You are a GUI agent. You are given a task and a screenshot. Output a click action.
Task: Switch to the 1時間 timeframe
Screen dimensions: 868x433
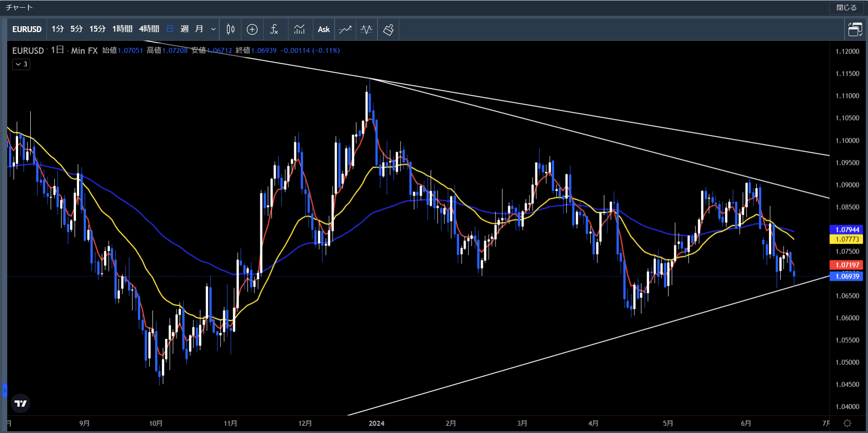point(122,29)
